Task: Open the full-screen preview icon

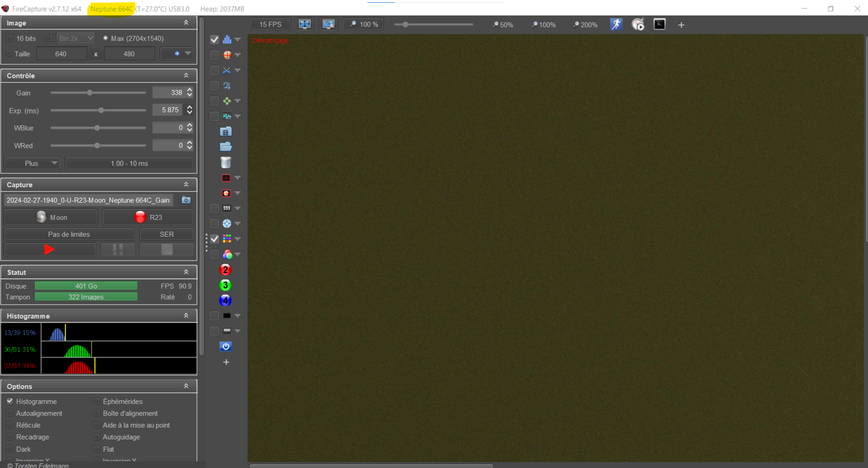Action: pyautogui.click(x=304, y=24)
